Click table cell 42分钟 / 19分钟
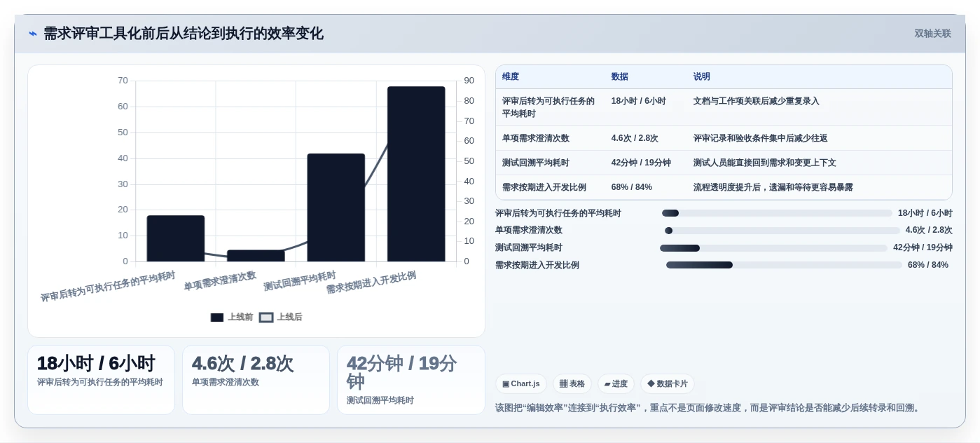The image size is (980, 443). click(x=641, y=163)
